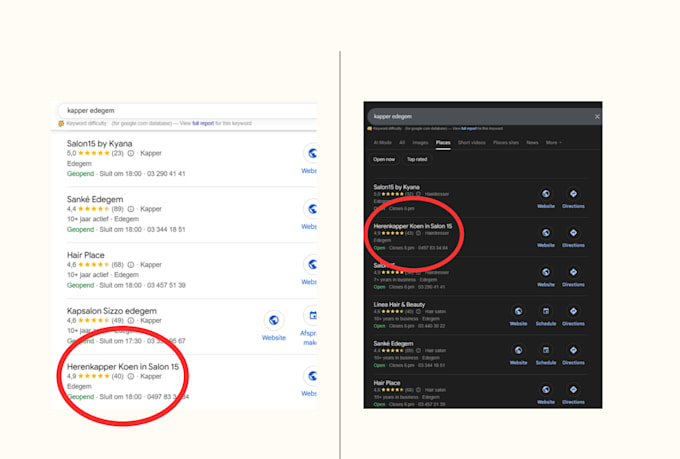Switch to the News tab
680x459 pixels.
532,142
